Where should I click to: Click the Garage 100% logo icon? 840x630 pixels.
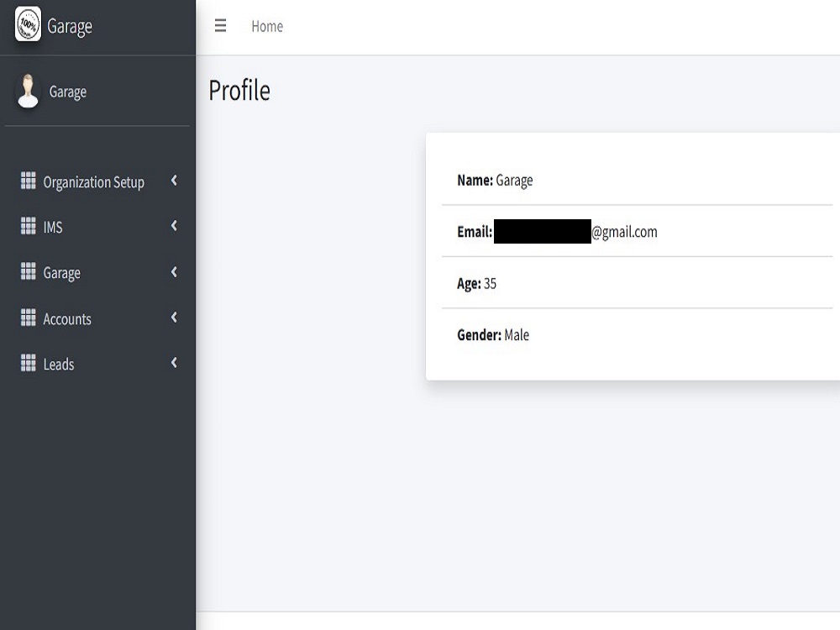click(x=28, y=24)
